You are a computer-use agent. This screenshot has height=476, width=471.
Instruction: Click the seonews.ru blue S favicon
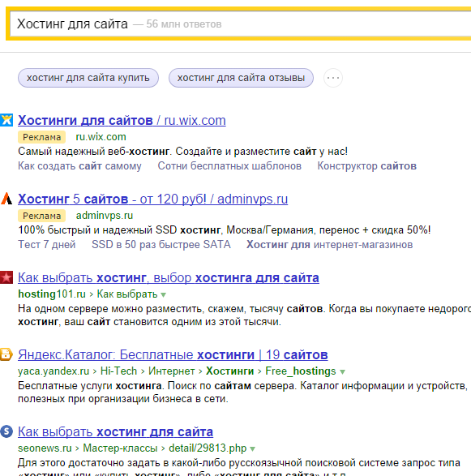coord(6,431)
